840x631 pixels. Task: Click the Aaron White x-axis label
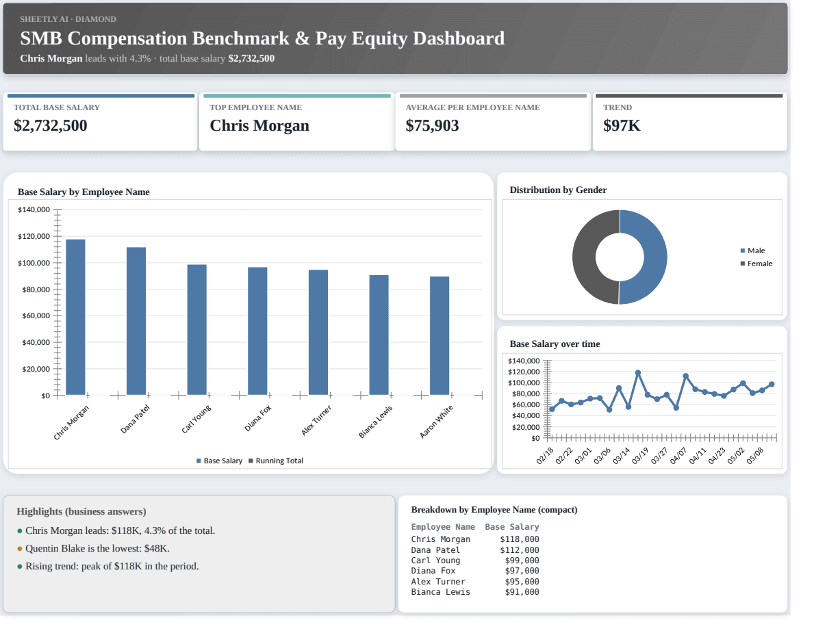[436, 422]
